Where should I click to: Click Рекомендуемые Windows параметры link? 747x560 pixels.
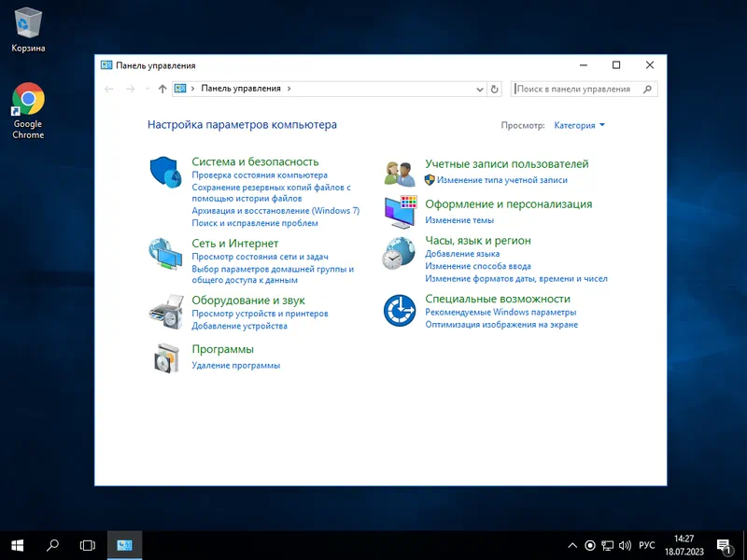pos(500,313)
